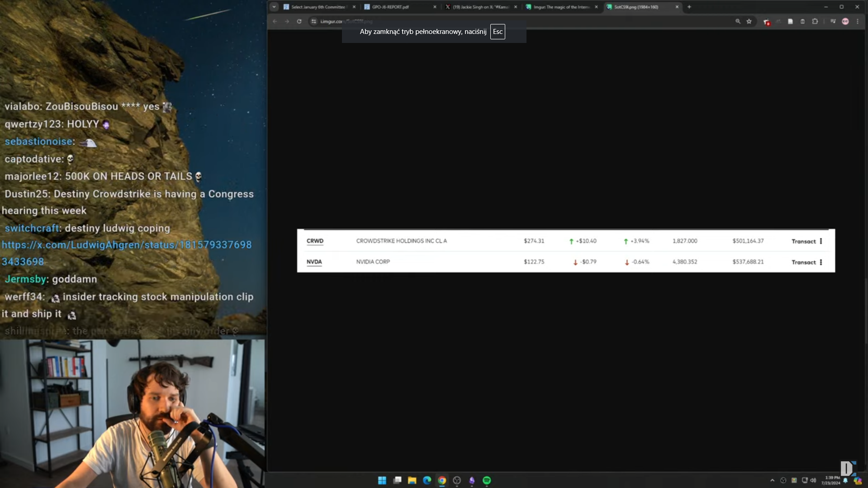Click the 4,380.352 NVDA share quantity
This screenshot has width=868, height=488.
pos(685,262)
